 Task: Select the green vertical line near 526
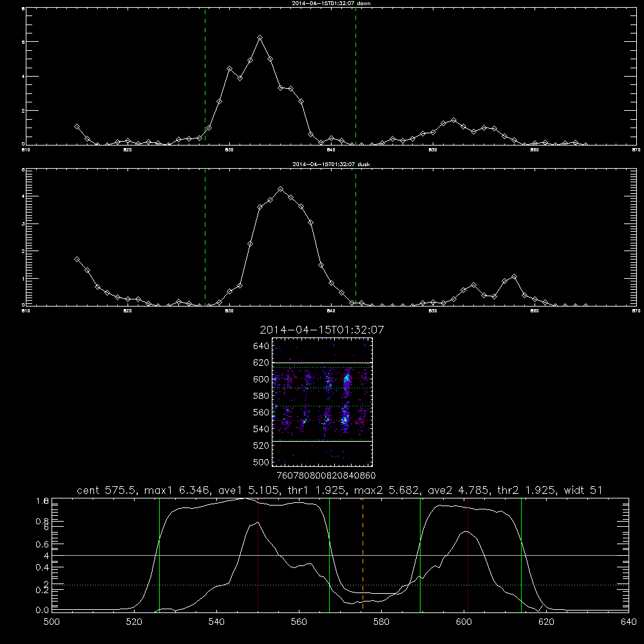159,554
